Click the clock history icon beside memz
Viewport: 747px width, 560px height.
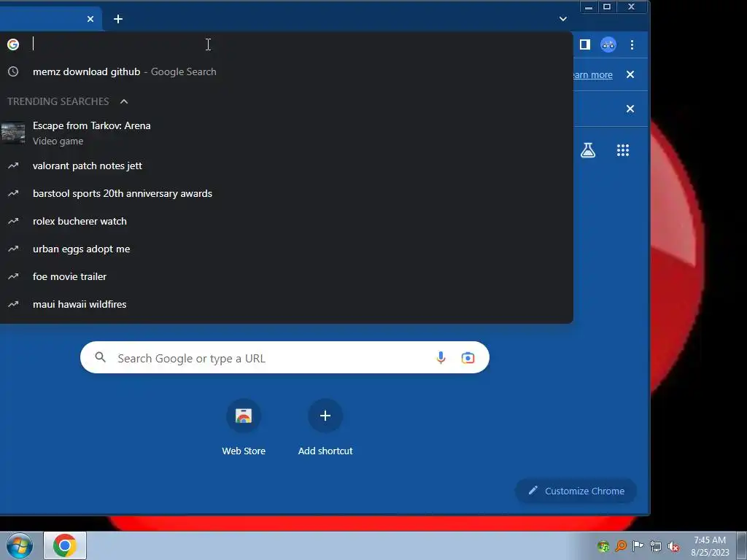(13, 71)
